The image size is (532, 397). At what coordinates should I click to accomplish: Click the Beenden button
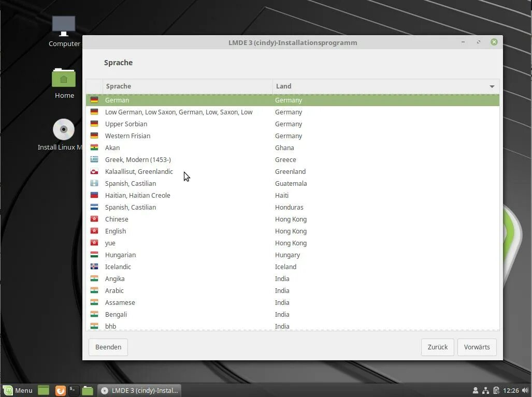108,347
